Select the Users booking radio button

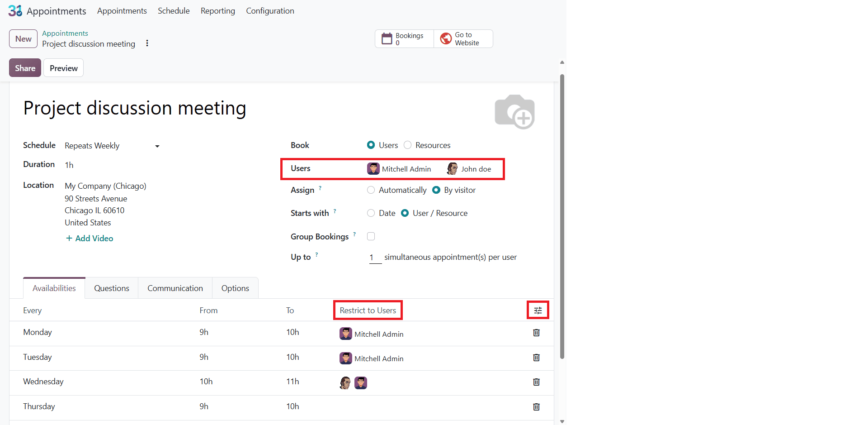click(371, 145)
